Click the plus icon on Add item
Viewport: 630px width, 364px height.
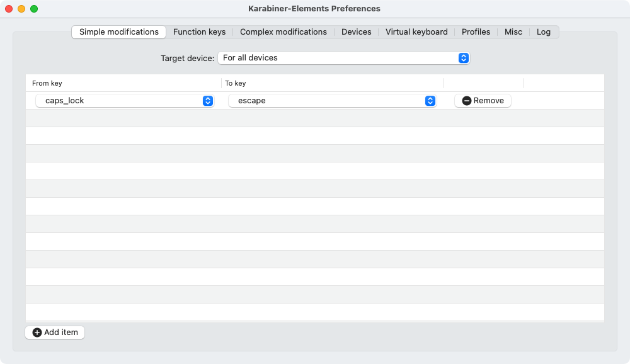tap(37, 333)
